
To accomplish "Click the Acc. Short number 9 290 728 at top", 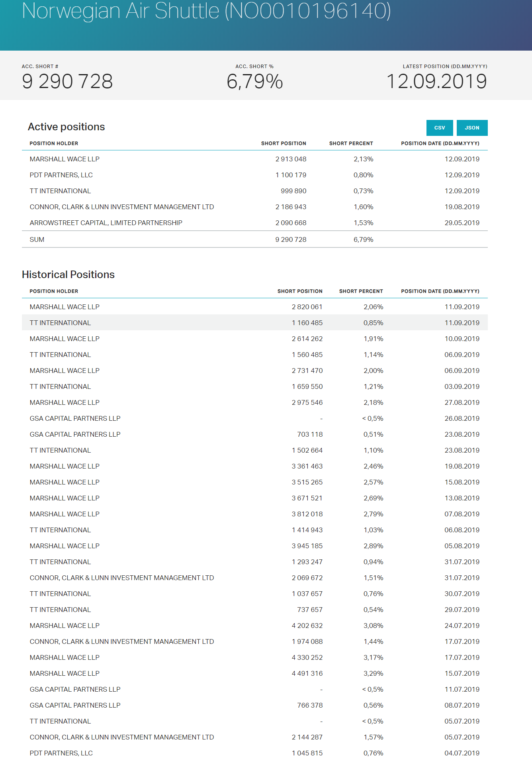I will (67, 82).
